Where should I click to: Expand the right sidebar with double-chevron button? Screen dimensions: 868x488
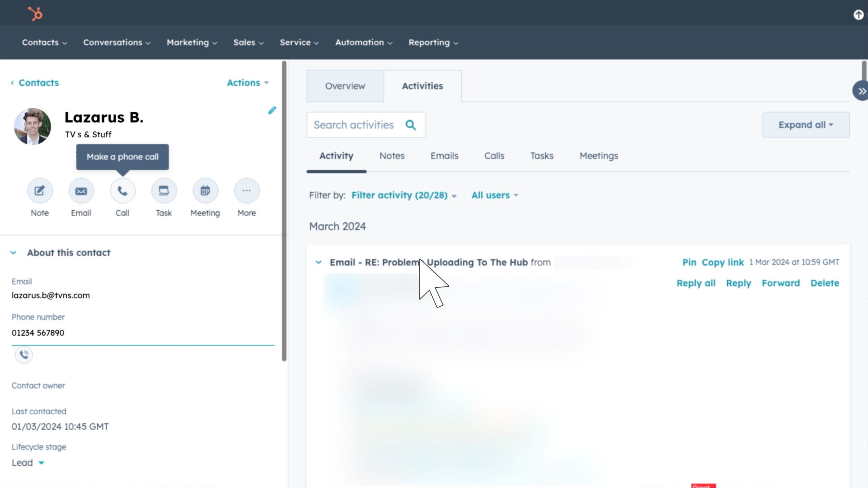[x=861, y=91]
